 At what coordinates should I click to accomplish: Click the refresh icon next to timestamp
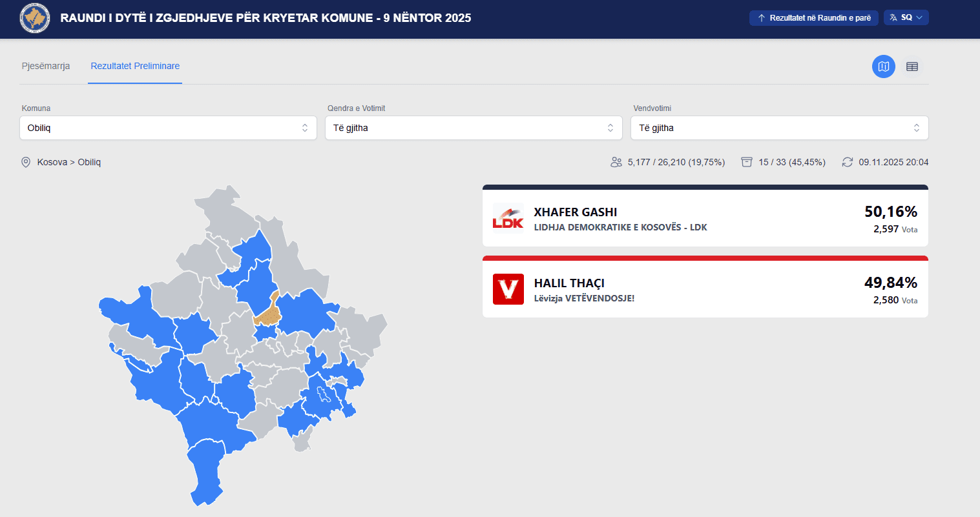[x=848, y=162]
